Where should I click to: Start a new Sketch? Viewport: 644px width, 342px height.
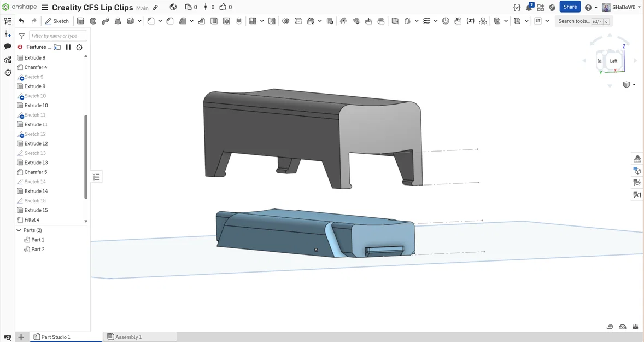tap(57, 21)
